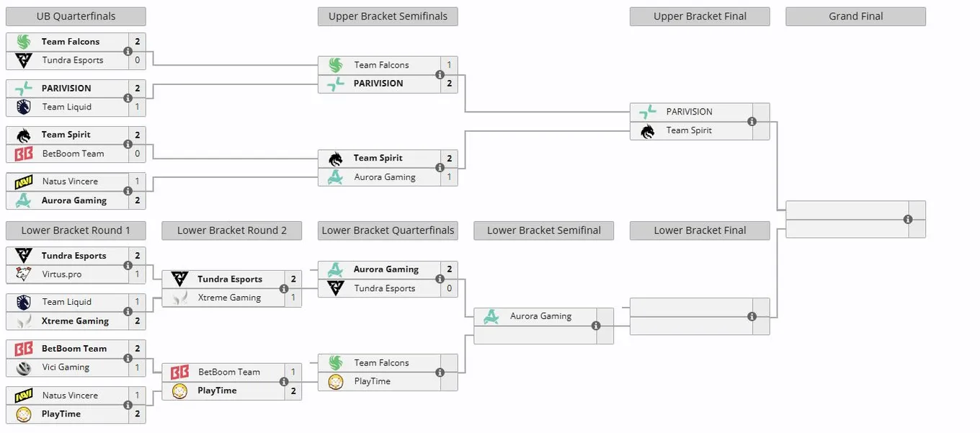The height and width of the screenshot is (433, 980).
Task: Click the Lower Bracket Round 2 header
Action: (232, 231)
